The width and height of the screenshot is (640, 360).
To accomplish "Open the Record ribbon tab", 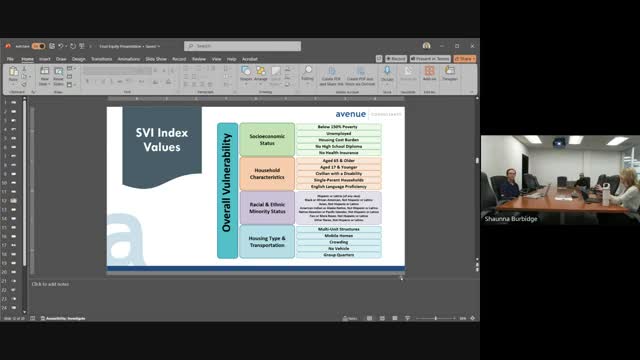I will pyautogui.click(x=179, y=59).
